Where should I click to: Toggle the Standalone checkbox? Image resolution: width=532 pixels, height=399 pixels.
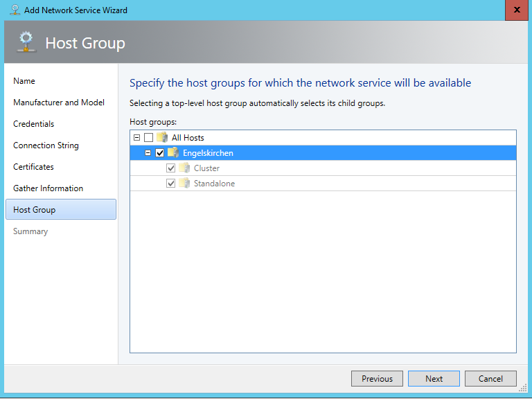tap(171, 184)
